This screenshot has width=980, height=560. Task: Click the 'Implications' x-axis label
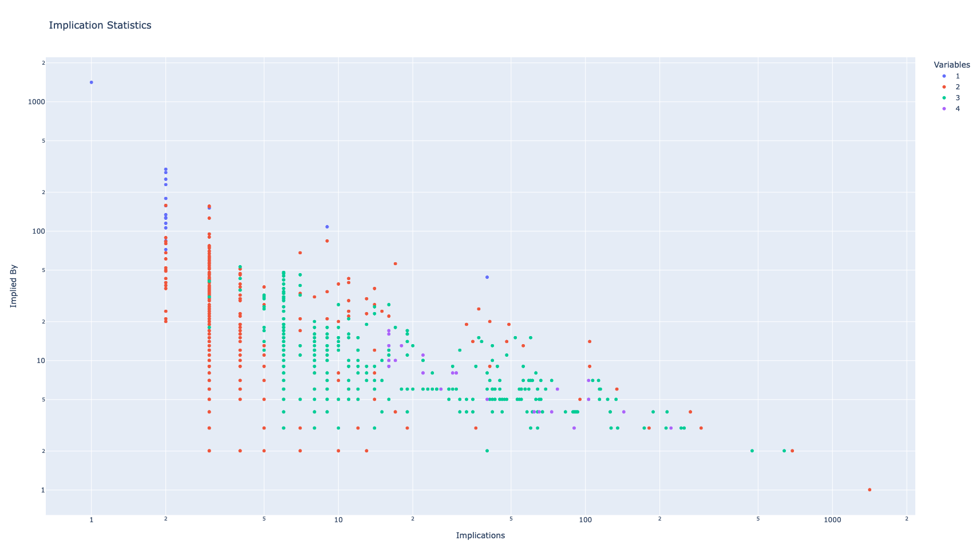tap(480, 536)
